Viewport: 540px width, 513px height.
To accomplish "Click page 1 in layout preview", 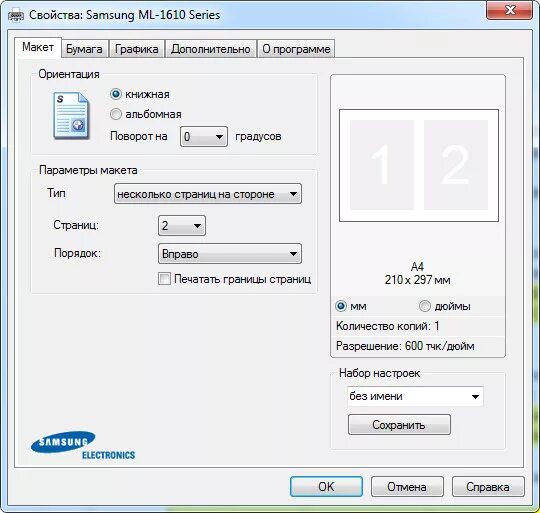I will tap(382, 165).
